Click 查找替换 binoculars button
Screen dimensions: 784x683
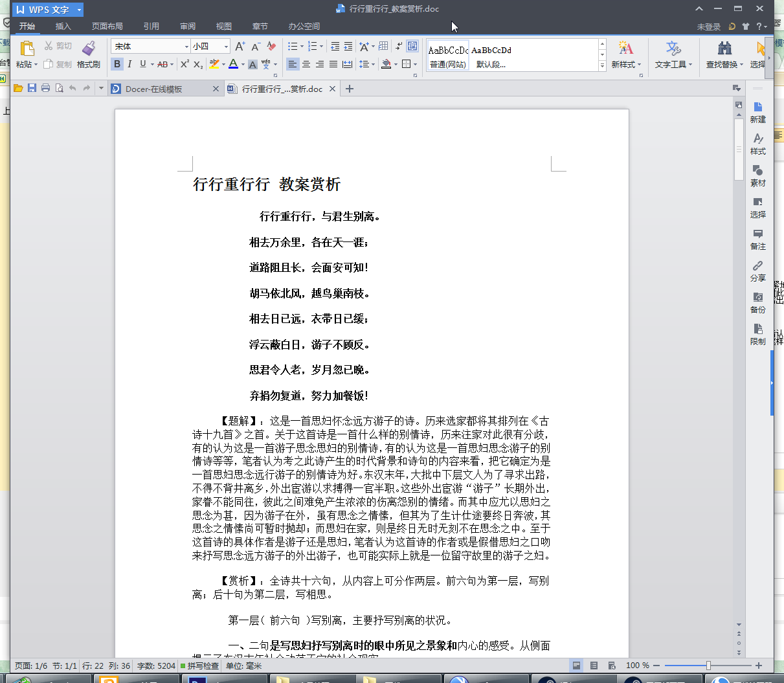click(x=724, y=54)
